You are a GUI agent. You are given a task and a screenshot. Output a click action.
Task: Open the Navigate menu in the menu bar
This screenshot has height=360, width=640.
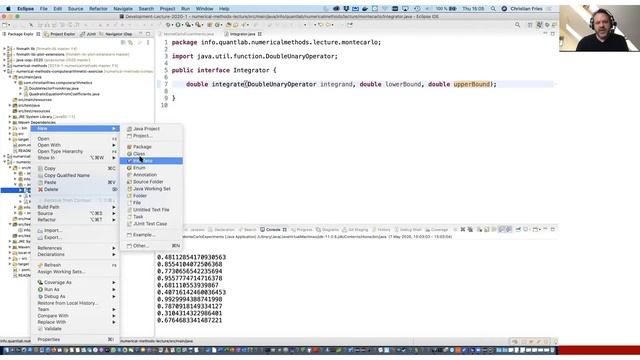(123, 9)
